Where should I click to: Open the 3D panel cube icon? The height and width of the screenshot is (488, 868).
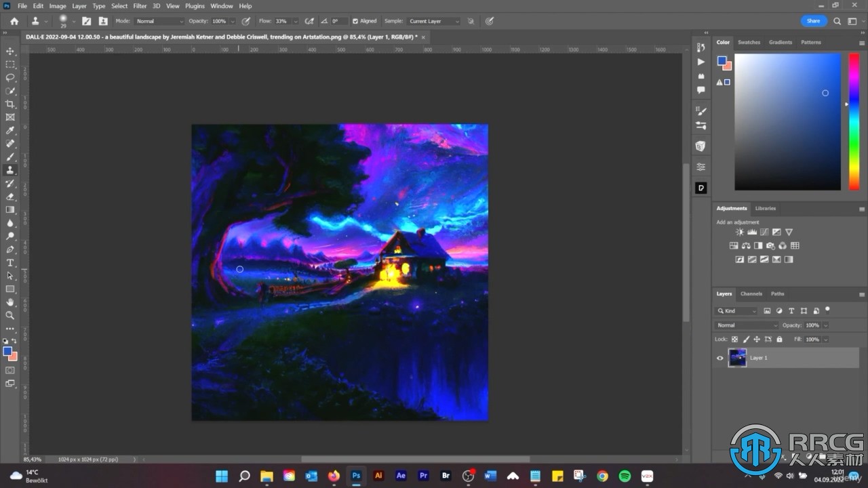coord(701,146)
